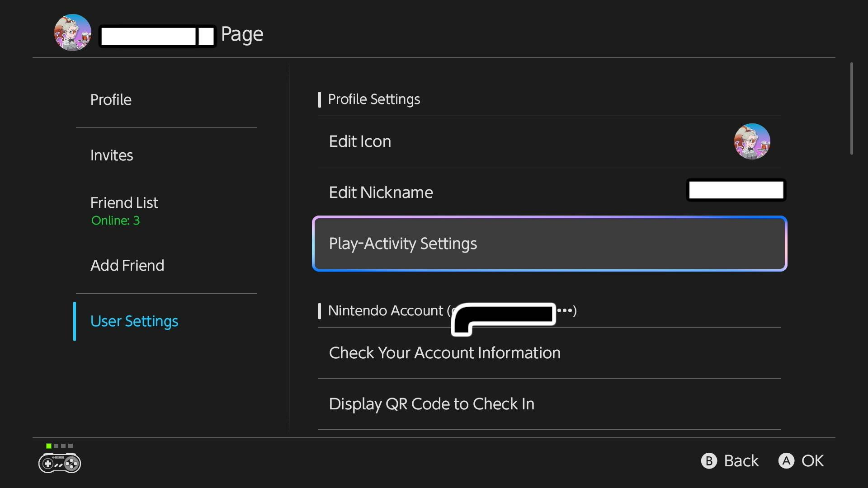
Task: Open the Friend List
Action: tap(124, 203)
